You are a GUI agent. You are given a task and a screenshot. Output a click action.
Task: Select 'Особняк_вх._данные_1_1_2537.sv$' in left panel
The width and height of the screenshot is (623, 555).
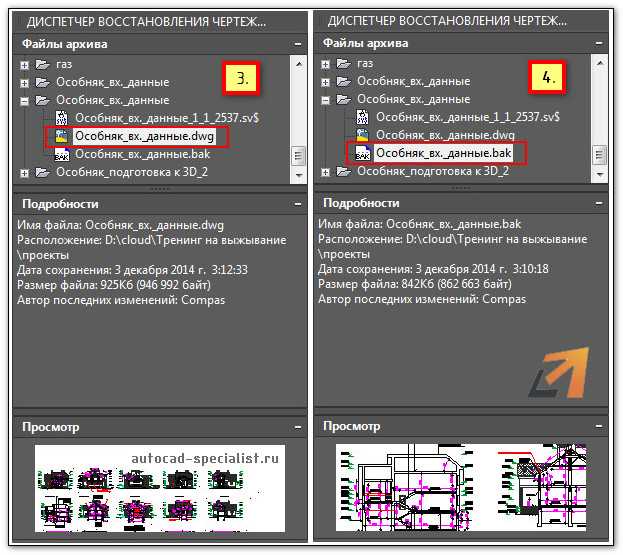[x=167, y=118]
